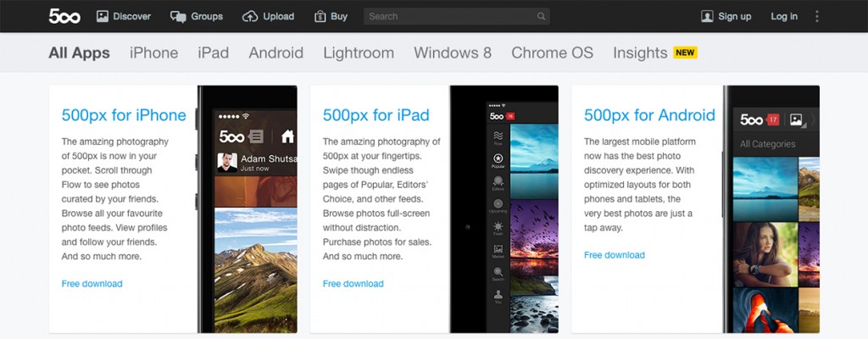Click Free download under iPhone card

92,284
